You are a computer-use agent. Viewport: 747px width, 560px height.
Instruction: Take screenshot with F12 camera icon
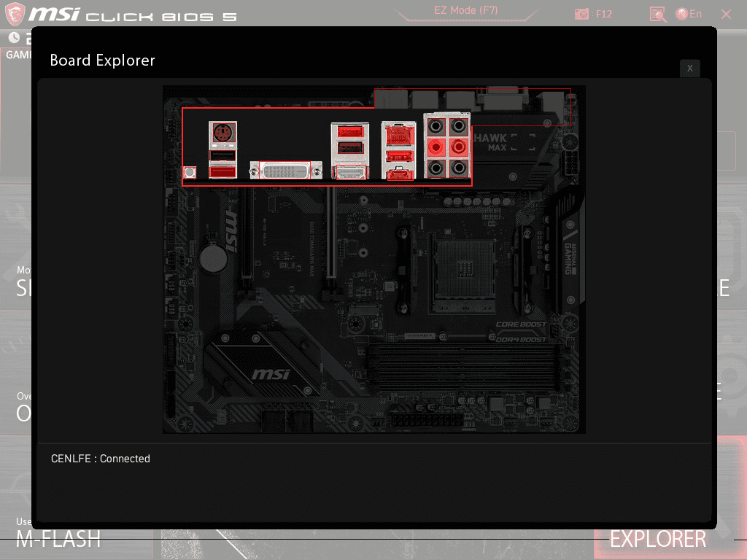581,14
